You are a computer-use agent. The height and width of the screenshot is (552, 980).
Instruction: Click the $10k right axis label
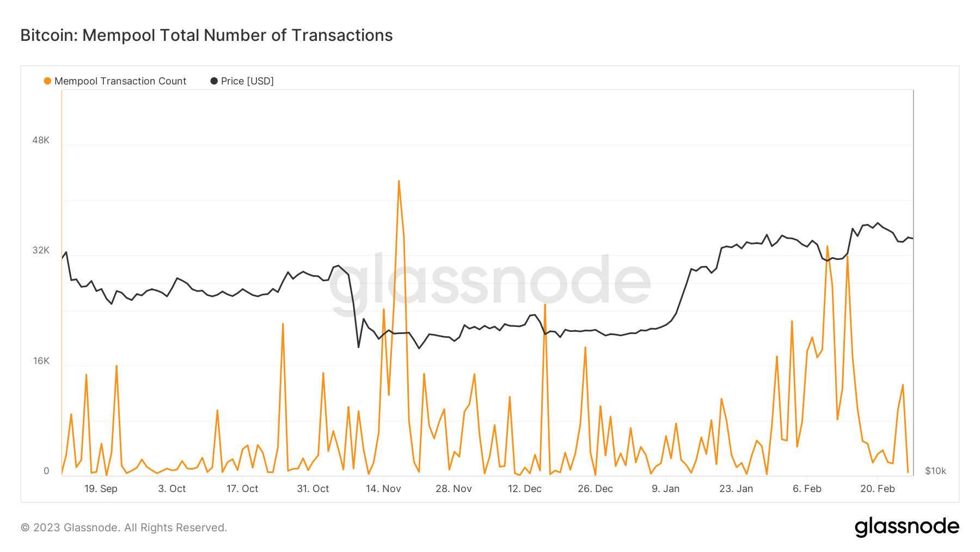[x=935, y=471]
